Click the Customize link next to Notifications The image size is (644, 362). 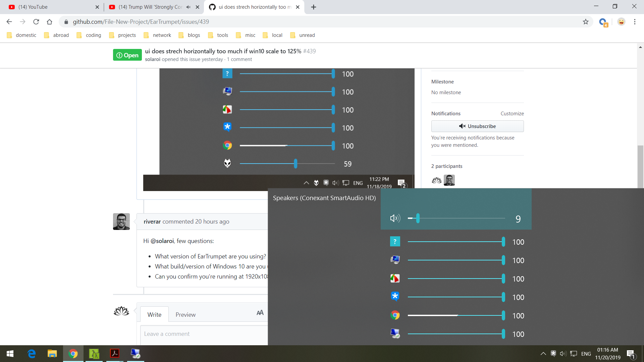click(512, 113)
